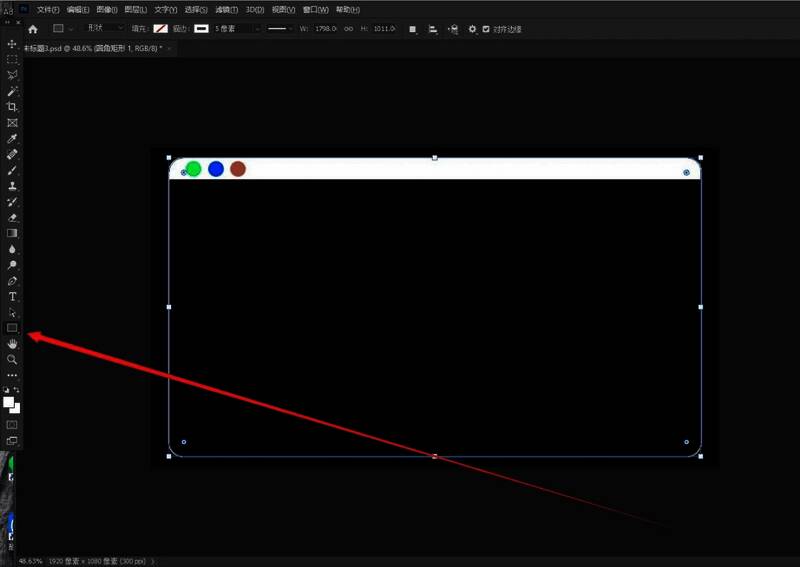800x567 pixels.
Task: Toggle link between width and height
Action: pyautogui.click(x=349, y=29)
